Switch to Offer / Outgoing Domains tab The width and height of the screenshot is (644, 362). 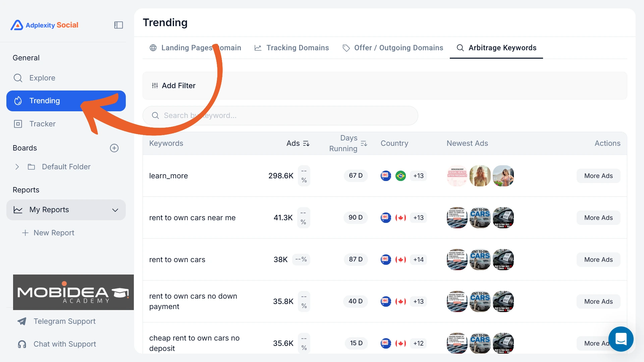(x=393, y=48)
